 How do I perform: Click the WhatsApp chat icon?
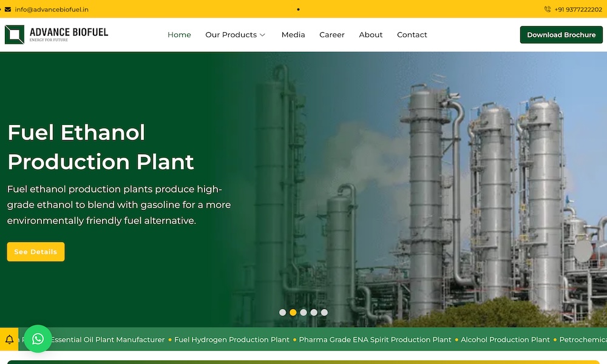click(x=38, y=339)
